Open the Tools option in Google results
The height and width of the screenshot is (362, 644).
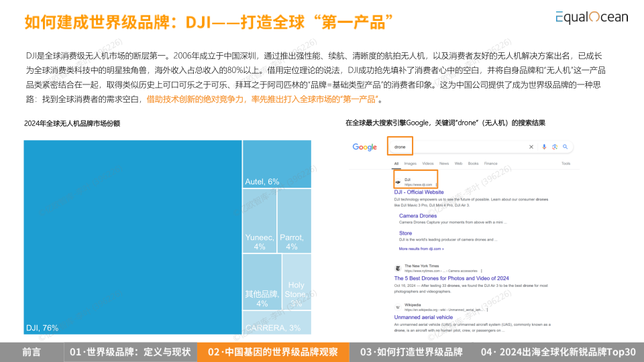(x=566, y=164)
